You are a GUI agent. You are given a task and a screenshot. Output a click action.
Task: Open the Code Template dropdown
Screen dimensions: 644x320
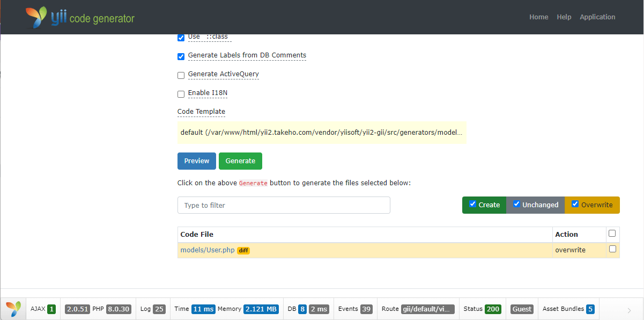[321, 132]
